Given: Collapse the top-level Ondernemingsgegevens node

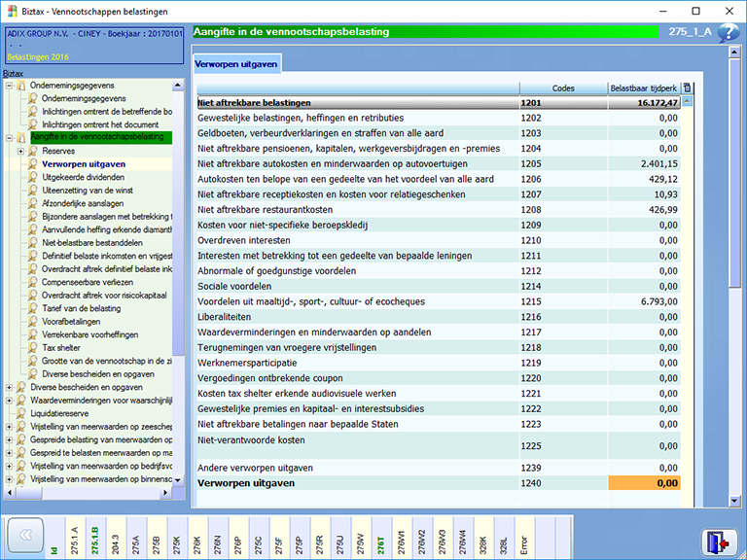Looking at the screenshot, I should pyautogui.click(x=9, y=86).
